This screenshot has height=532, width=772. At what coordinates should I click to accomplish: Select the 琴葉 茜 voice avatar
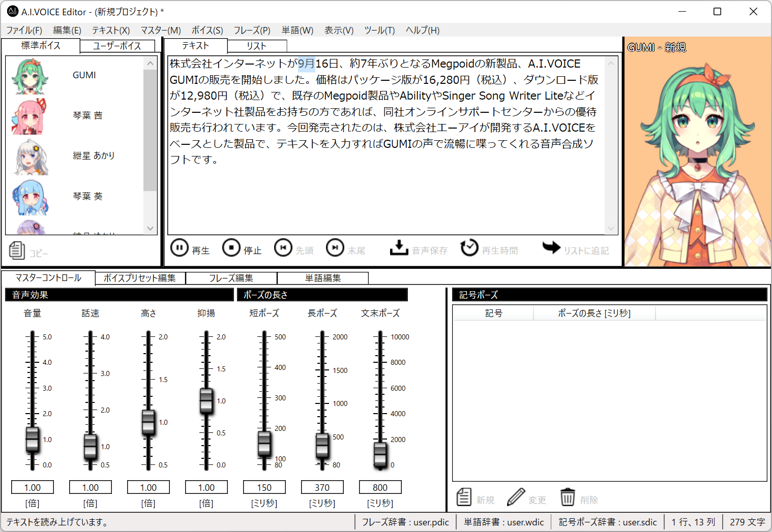tap(30, 116)
